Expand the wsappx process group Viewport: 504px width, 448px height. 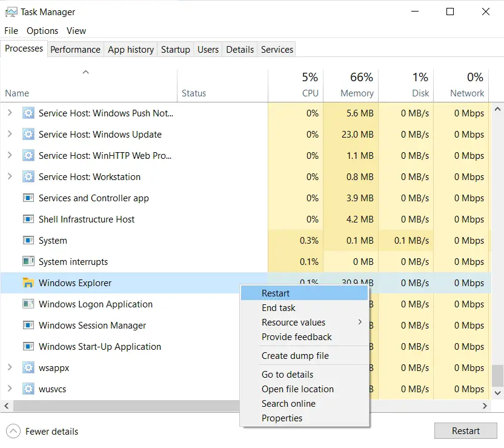pyautogui.click(x=10, y=367)
